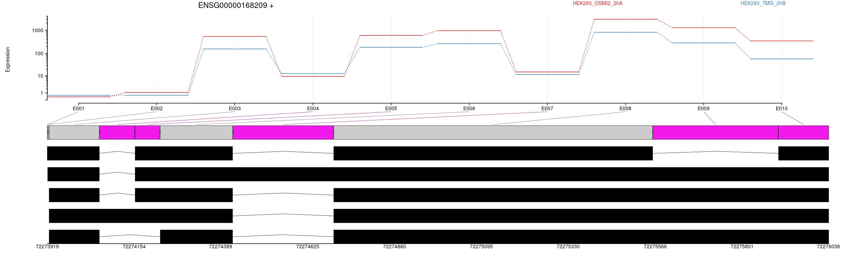The height and width of the screenshot is (253, 868).
Task: Select the HEK293_OSMI2_2hA legend label
Action: [597, 3]
